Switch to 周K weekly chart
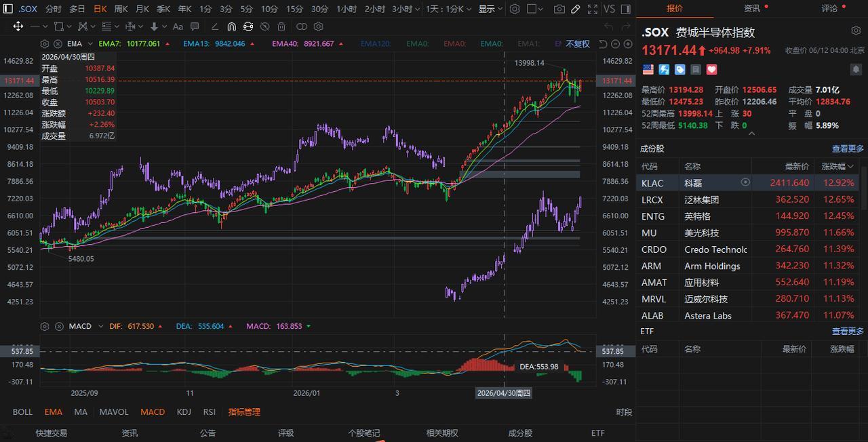This screenshot has width=868, height=442. coord(121,9)
